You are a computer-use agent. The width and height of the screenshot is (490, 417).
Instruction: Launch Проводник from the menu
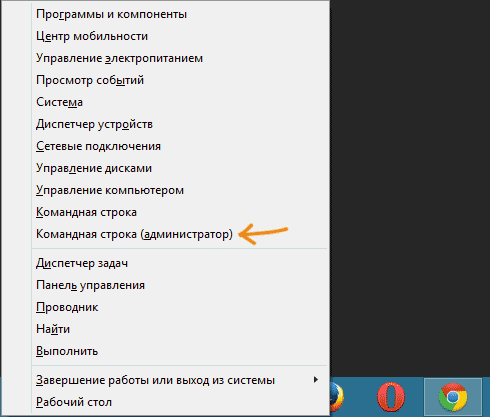[x=180, y=307]
